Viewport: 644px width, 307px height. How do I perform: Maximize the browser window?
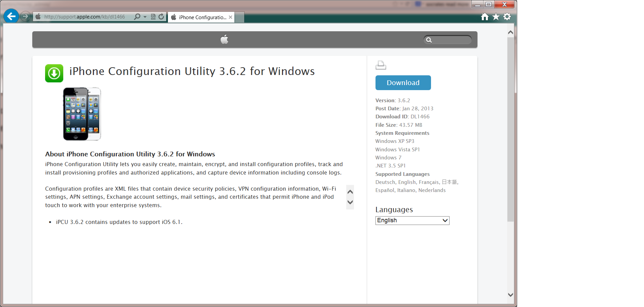click(489, 4)
